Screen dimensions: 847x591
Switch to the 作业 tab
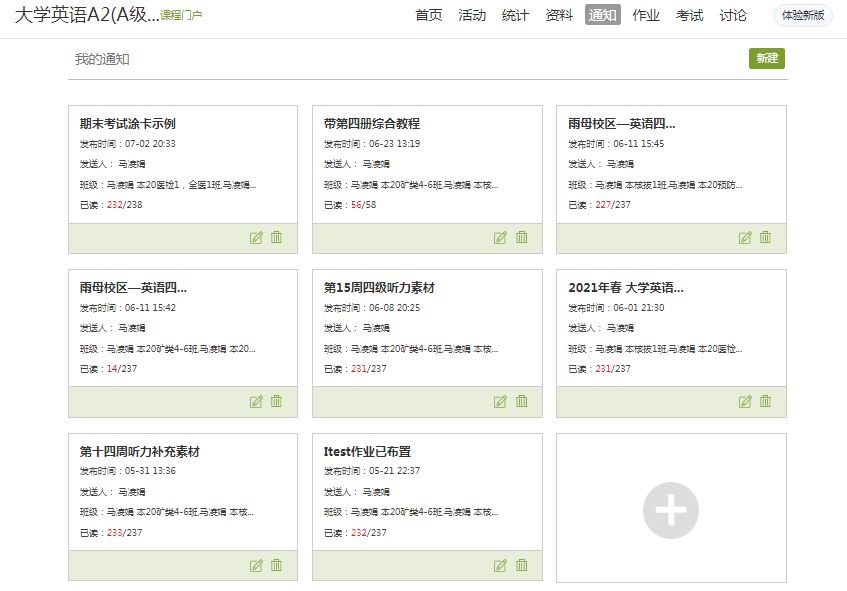point(646,15)
